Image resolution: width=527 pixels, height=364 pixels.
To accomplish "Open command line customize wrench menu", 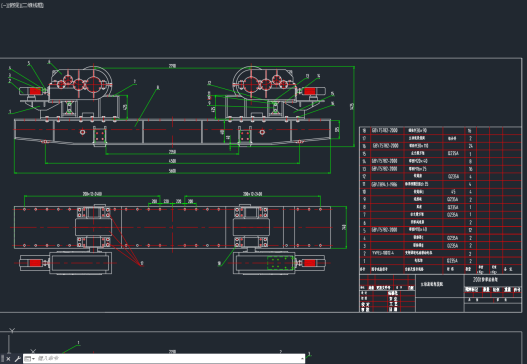I will coord(17,359).
